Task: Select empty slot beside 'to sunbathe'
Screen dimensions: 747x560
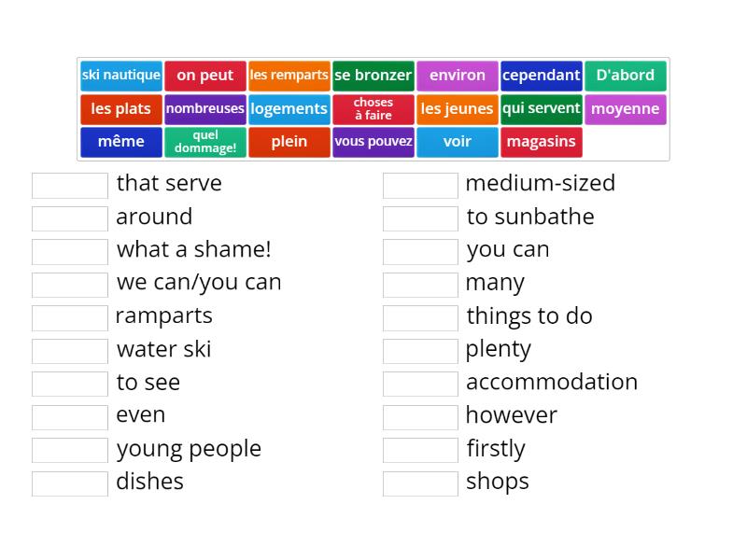Action: click(420, 218)
